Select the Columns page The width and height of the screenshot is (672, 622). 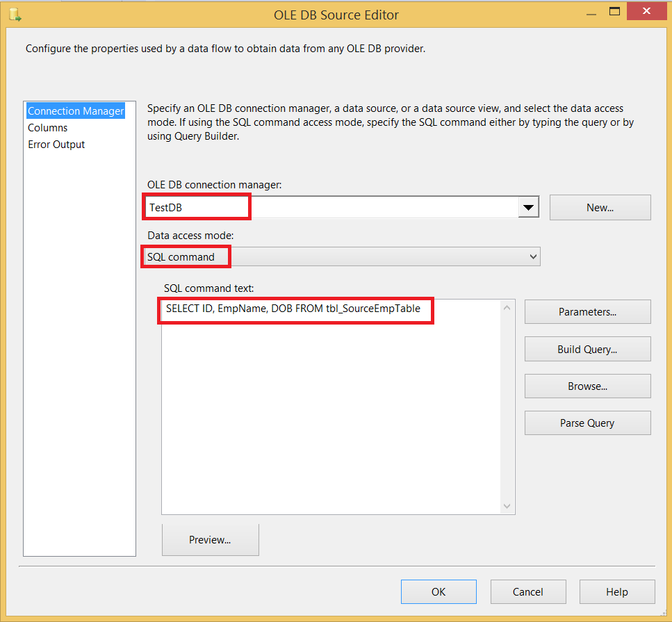tap(47, 127)
